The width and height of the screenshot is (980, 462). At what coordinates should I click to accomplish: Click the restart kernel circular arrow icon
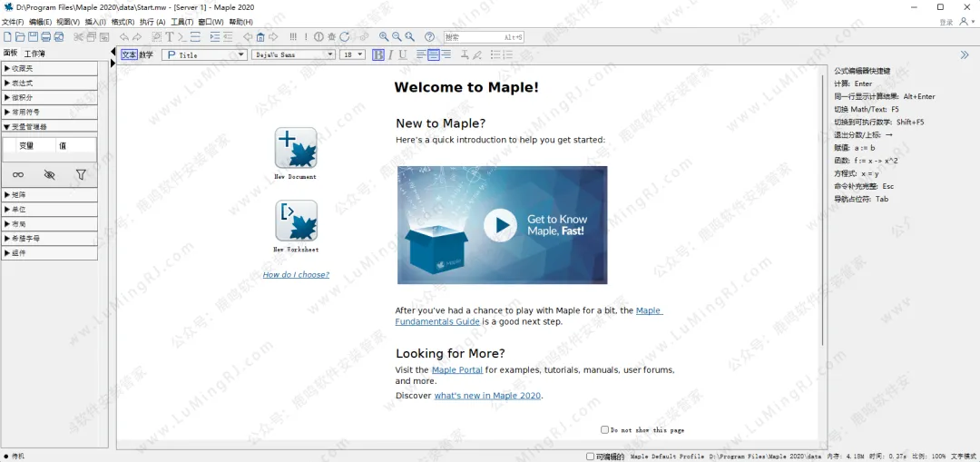tap(345, 37)
